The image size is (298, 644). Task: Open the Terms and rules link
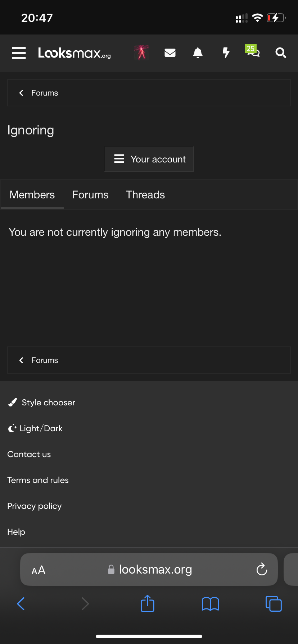click(x=38, y=480)
